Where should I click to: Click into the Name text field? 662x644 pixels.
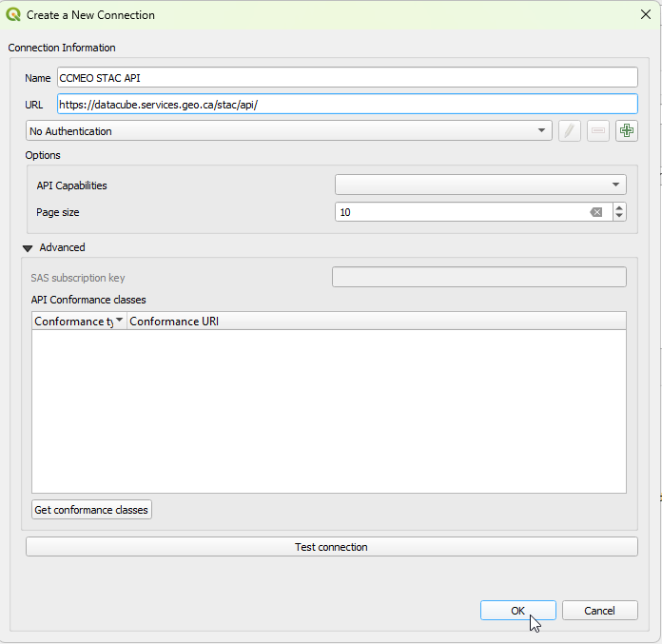pos(346,77)
